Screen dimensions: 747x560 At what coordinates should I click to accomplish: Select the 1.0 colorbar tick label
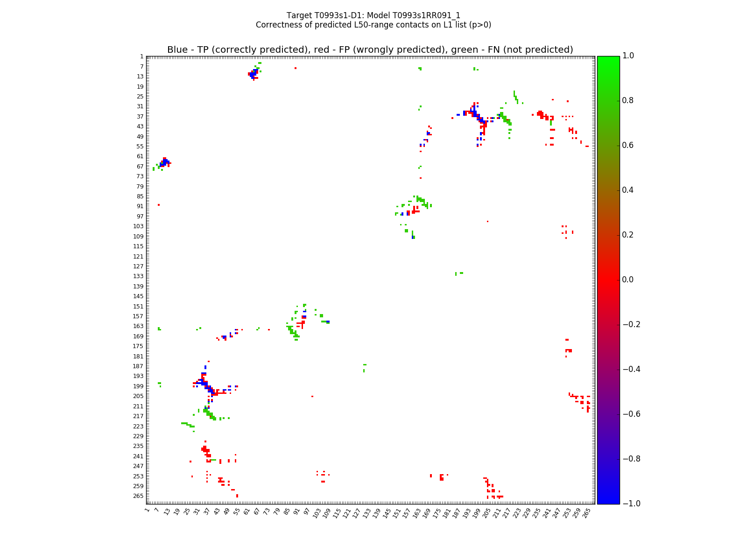pyautogui.click(x=628, y=56)
